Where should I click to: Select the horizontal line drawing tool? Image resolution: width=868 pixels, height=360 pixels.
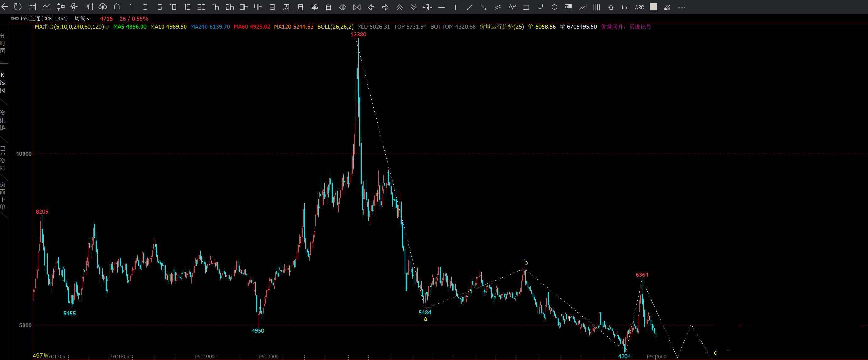[x=442, y=7]
